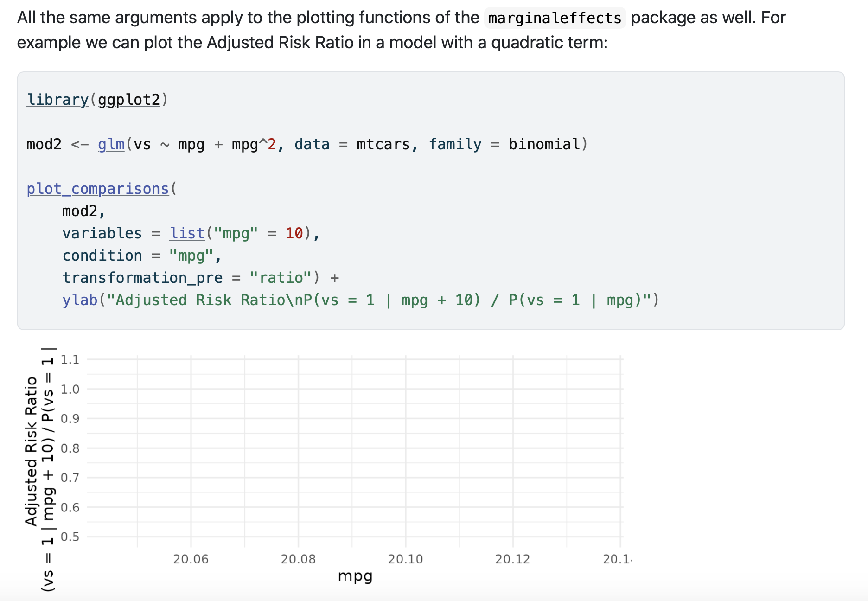Click the ggplot2 package link
This screenshot has width=868, height=601.
[129, 100]
